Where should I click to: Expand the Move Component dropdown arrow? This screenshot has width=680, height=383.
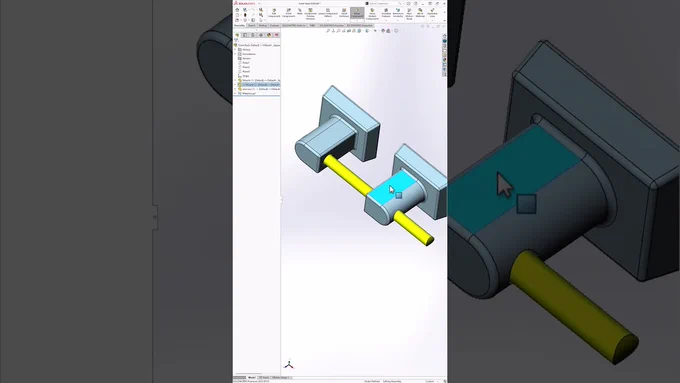357,20
